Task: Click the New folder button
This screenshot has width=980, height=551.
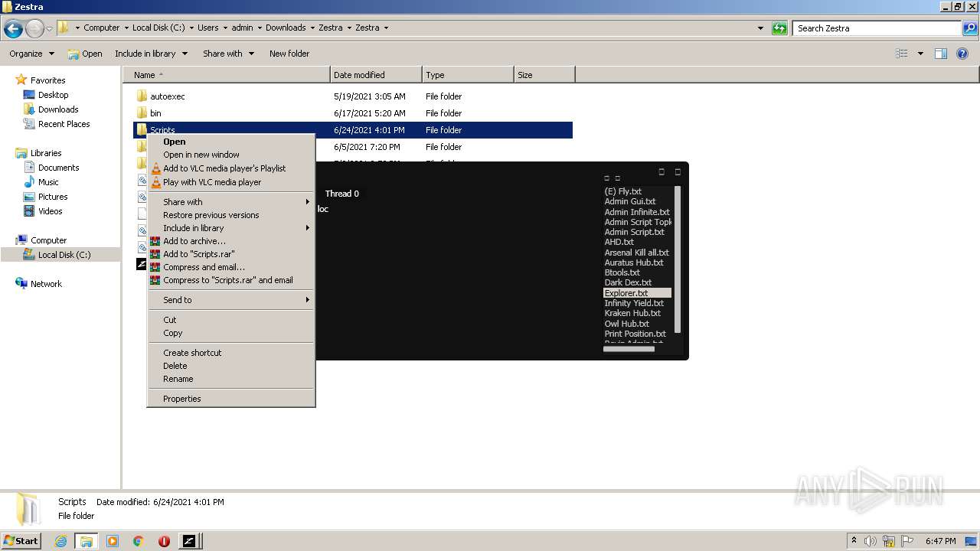Action: (289, 54)
